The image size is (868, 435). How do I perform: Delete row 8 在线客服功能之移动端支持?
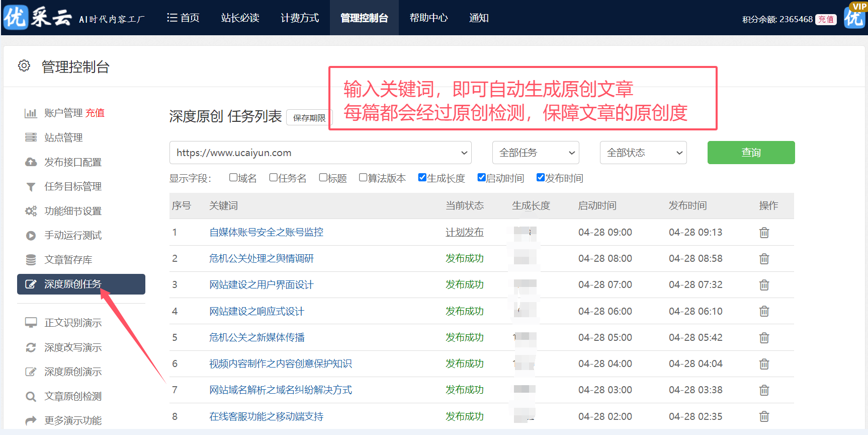tap(764, 416)
